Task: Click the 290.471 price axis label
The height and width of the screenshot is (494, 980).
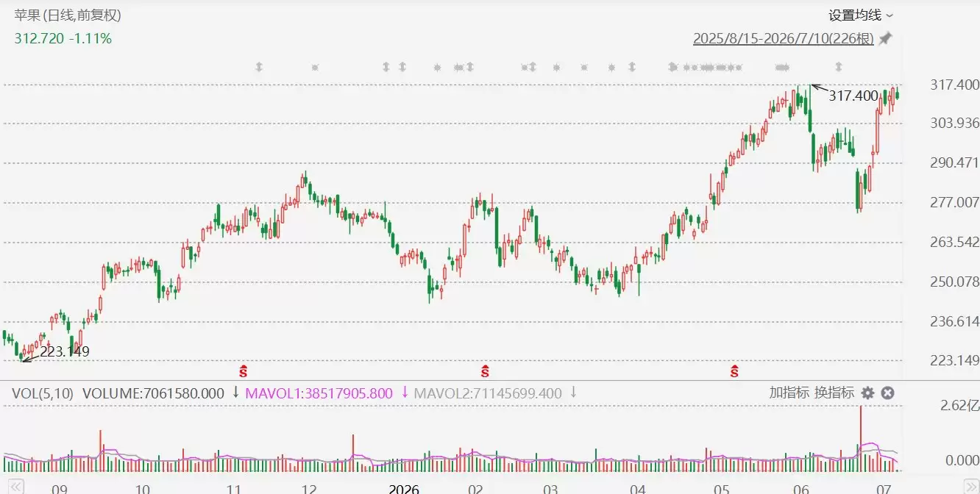Action: 954,162
